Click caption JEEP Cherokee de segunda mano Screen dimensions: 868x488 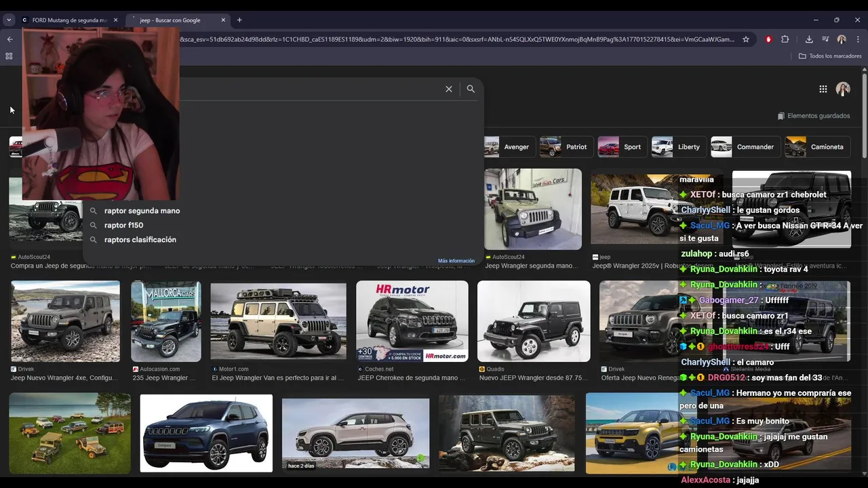(x=412, y=378)
